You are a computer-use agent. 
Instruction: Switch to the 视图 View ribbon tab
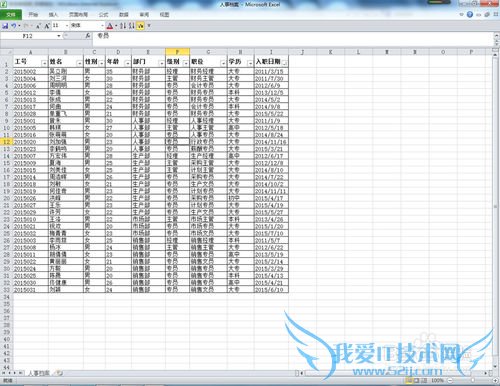[x=164, y=15]
